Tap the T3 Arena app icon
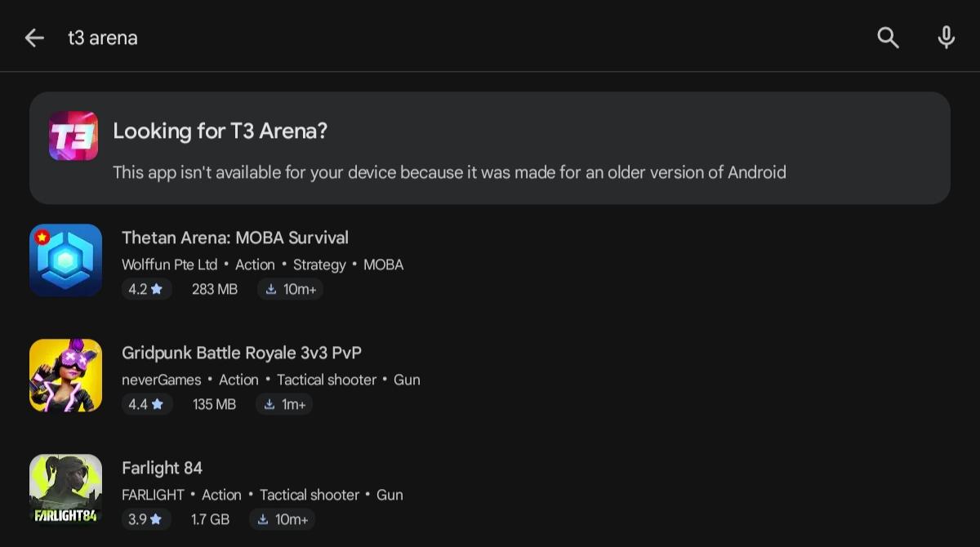This screenshot has width=980, height=547. (73, 136)
